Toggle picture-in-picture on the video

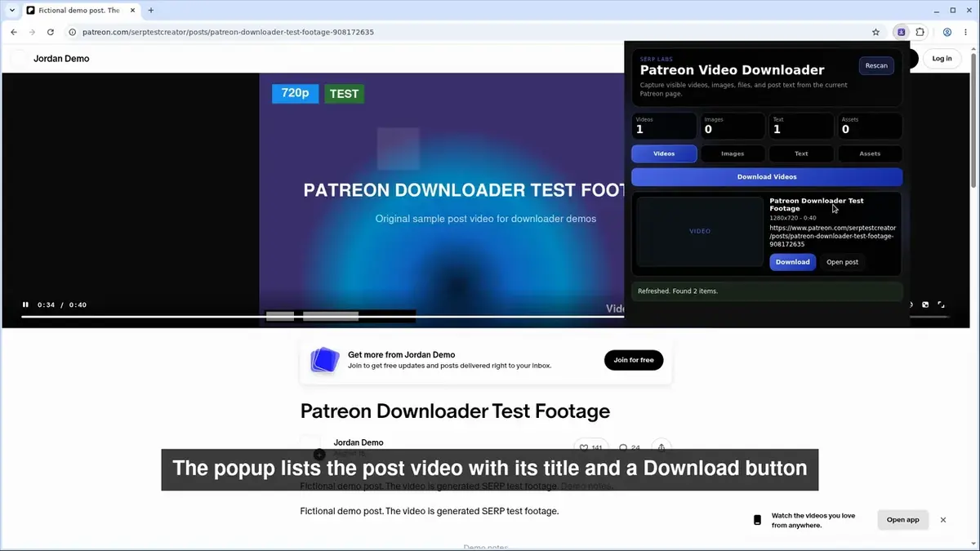tap(925, 304)
